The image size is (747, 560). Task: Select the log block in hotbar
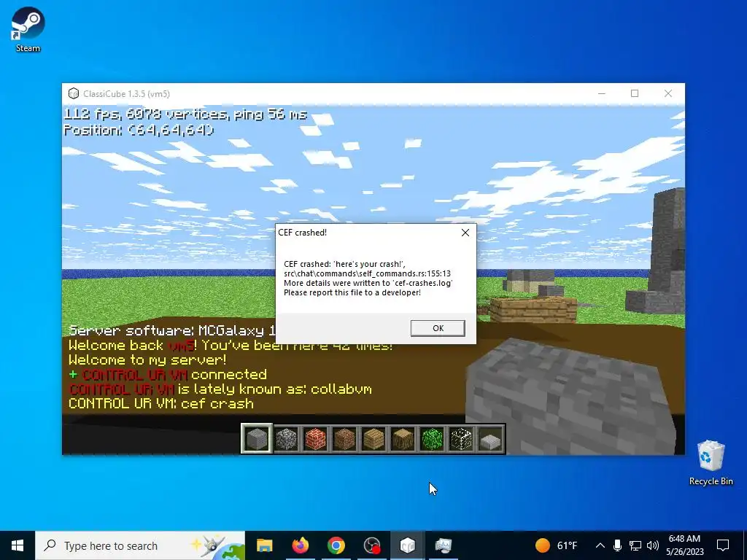[x=403, y=438]
